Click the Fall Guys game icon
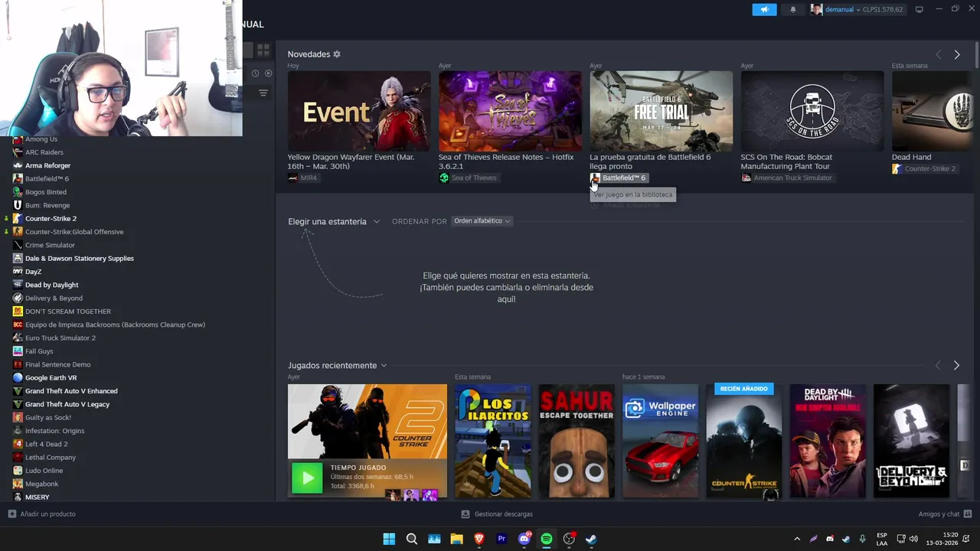Screen dimensions: 980x551 click(x=18, y=351)
